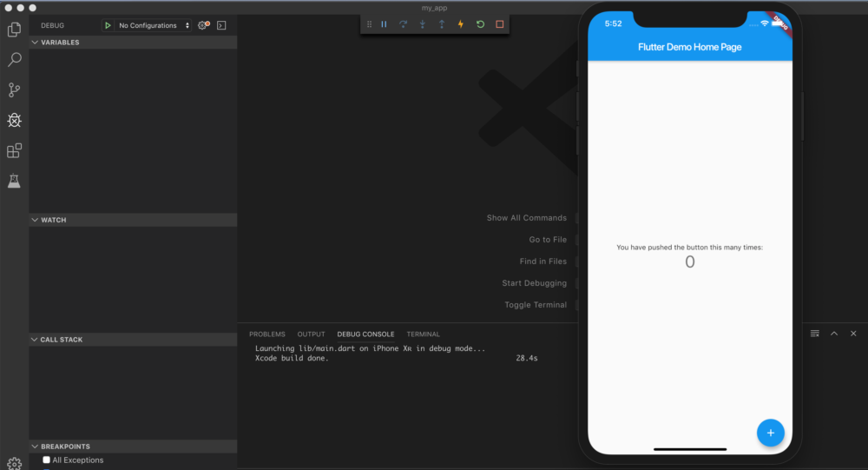Viewport: 868px width, 470px height.
Task: Open the Search view in activity bar
Action: (x=15, y=59)
